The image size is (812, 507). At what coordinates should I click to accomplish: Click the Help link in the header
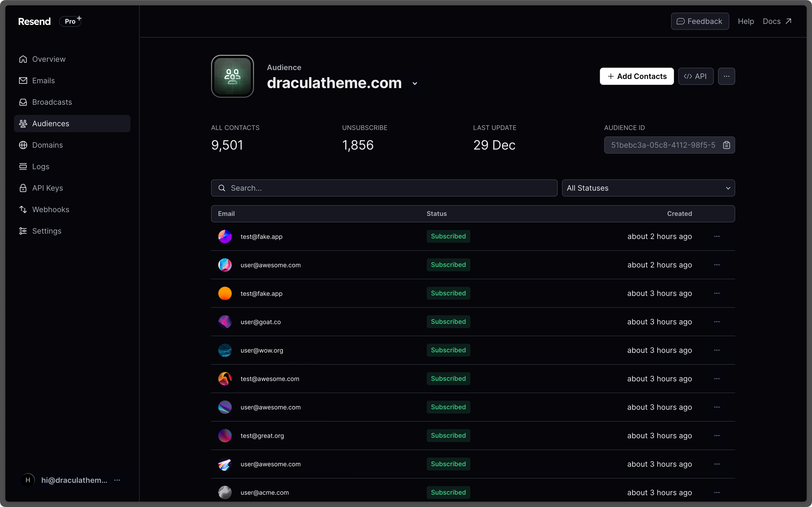tap(746, 21)
